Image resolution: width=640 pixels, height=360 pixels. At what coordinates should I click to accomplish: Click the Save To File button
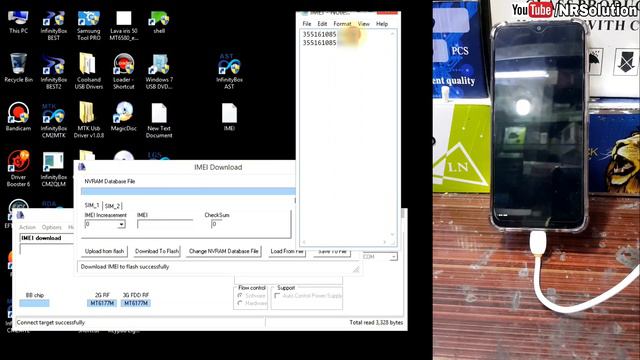tap(332, 251)
